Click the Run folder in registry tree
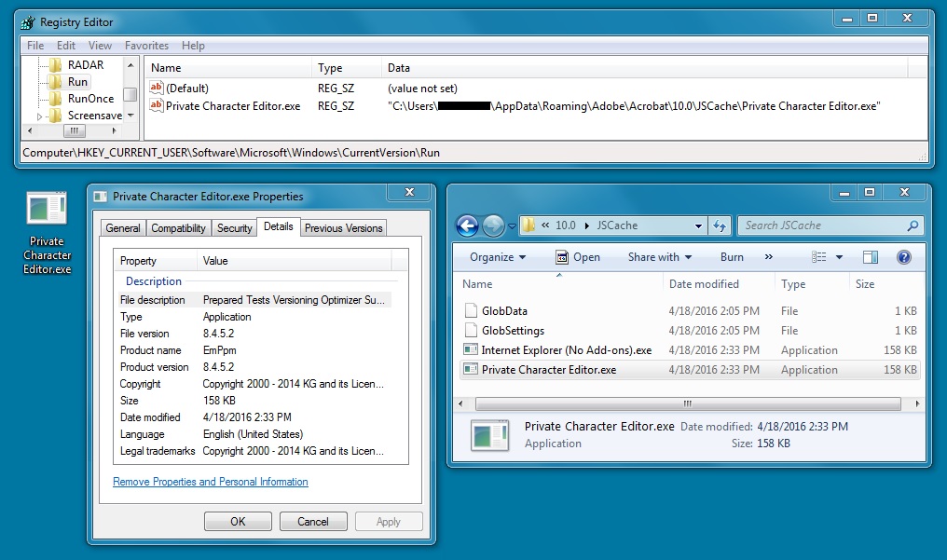This screenshot has height=560, width=947. 76,82
